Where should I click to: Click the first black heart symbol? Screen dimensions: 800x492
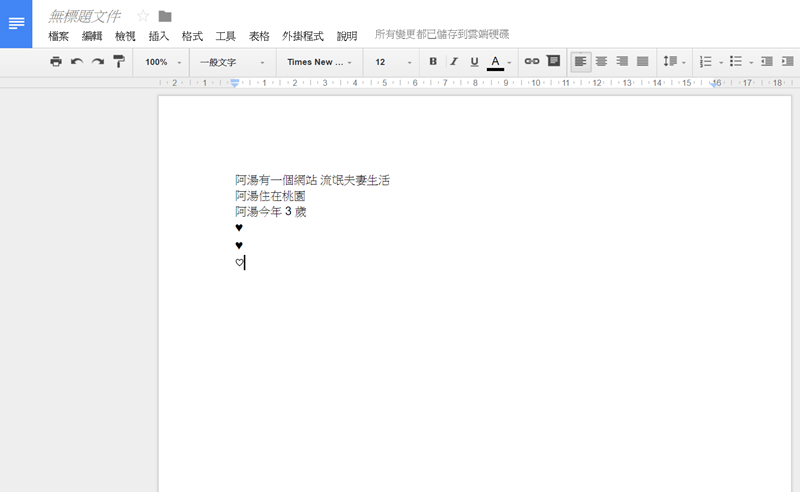[239, 228]
